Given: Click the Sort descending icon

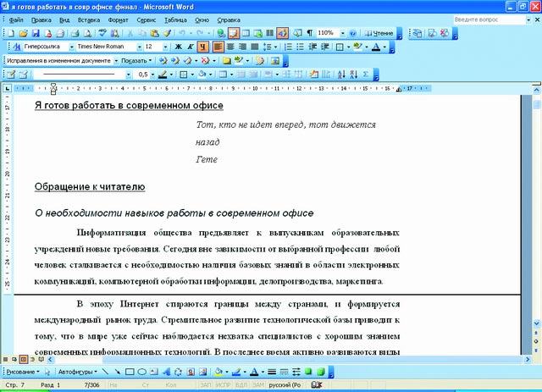Looking at the screenshot, I should [x=353, y=74].
